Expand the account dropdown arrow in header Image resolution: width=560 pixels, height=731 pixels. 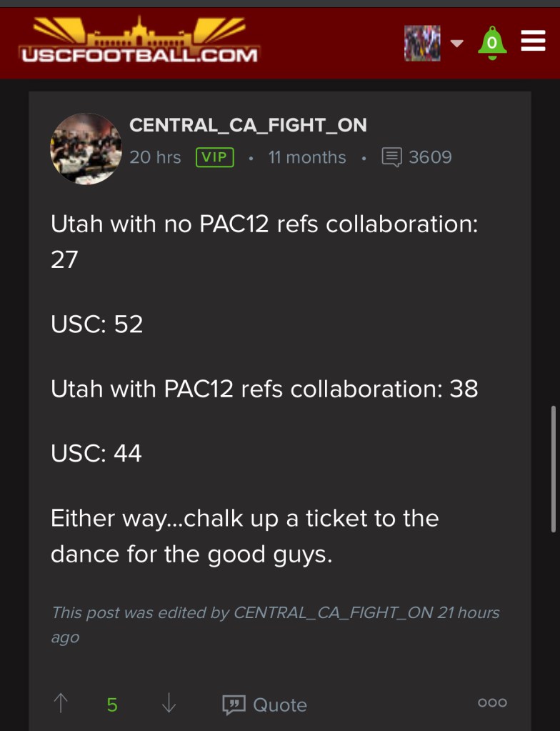[457, 43]
